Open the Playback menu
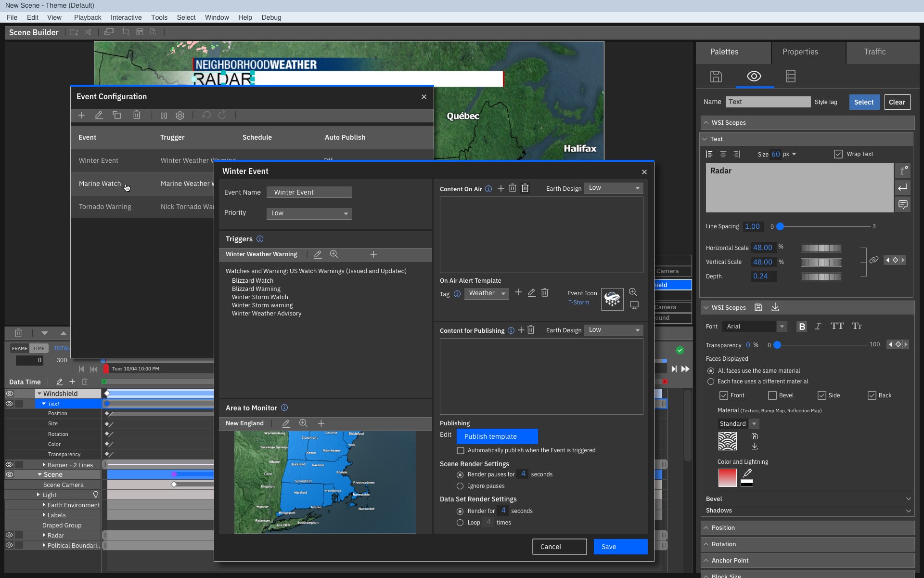 88,17
